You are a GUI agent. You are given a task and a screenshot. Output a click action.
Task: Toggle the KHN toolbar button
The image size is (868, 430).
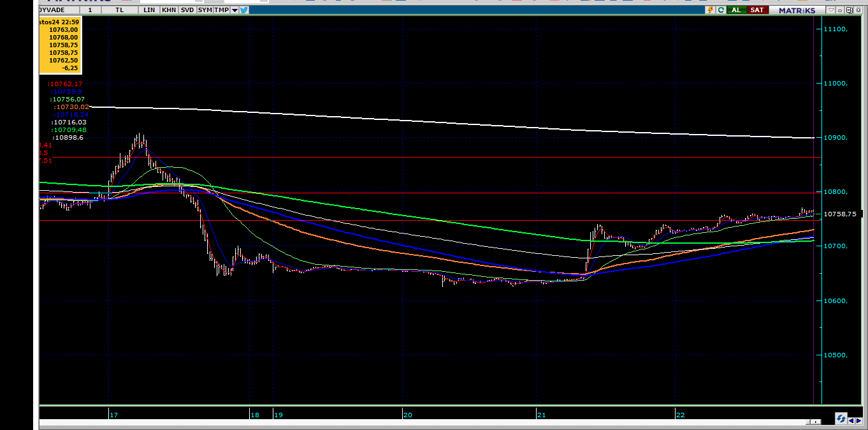[x=169, y=10]
